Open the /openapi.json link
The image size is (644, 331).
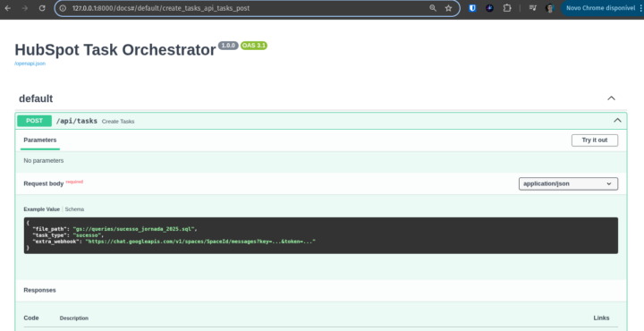point(30,64)
